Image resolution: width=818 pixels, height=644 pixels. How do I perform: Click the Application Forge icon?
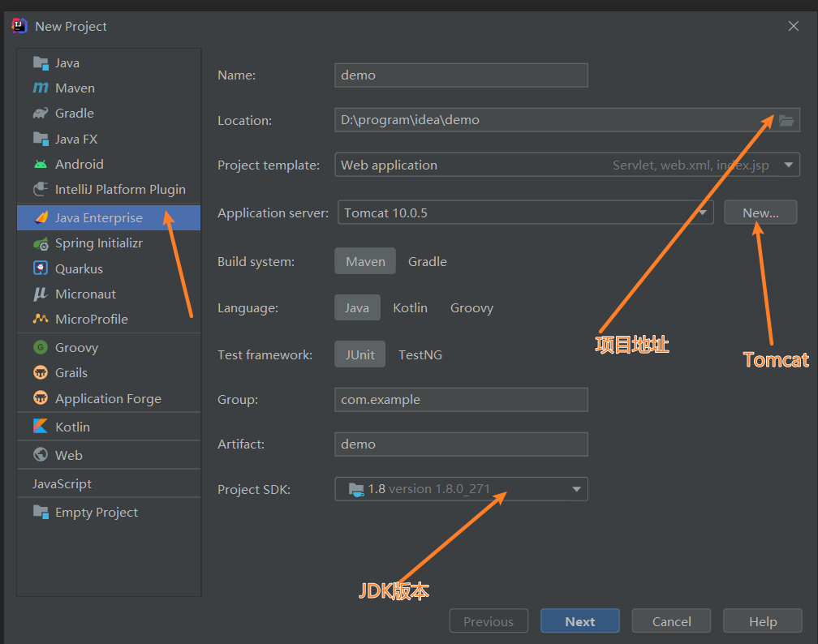[41, 398]
